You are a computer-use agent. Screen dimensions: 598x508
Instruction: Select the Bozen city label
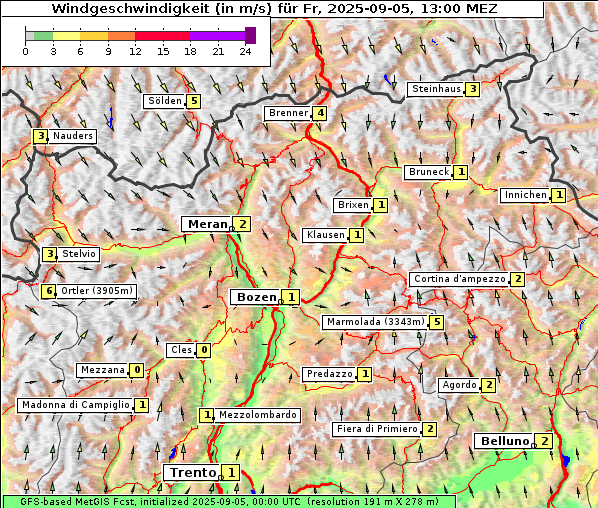tap(256, 297)
